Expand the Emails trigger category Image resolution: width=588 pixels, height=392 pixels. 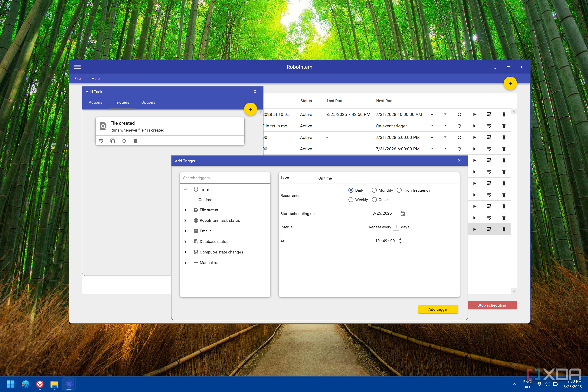coord(185,231)
